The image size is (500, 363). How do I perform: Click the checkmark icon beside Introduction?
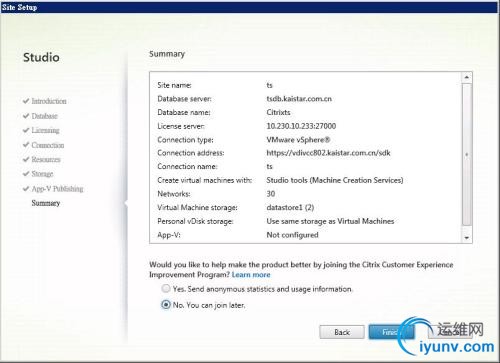tap(26, 101)
